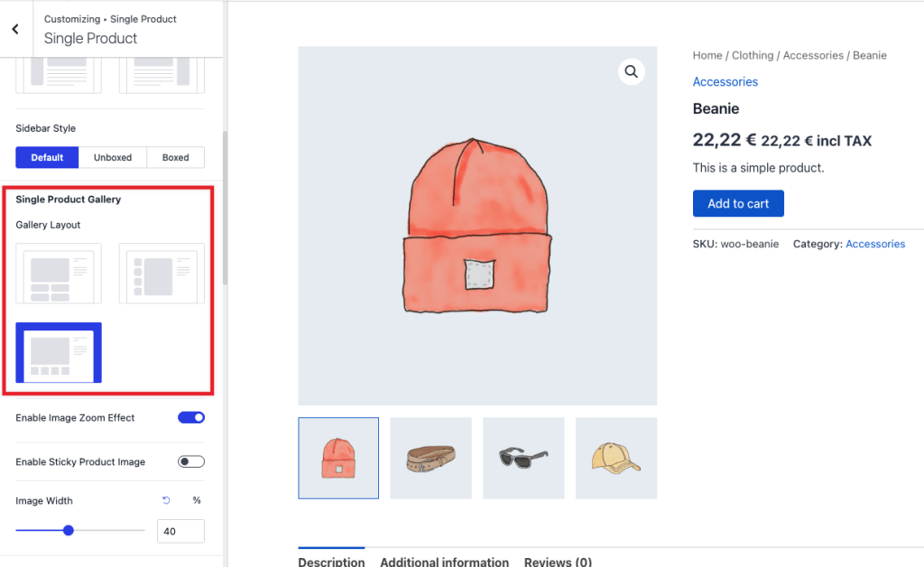
Task: Toggle Enable Sticky Product Image switch
Action: point(191,461)
